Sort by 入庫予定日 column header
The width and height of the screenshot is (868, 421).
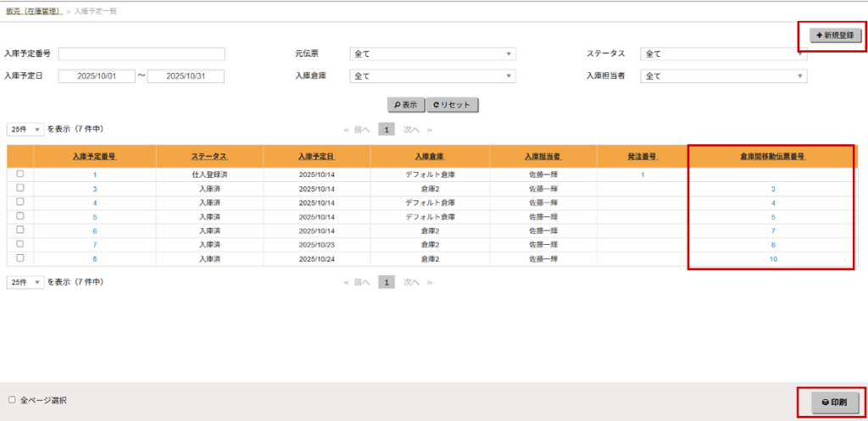(x=316, y=157)
